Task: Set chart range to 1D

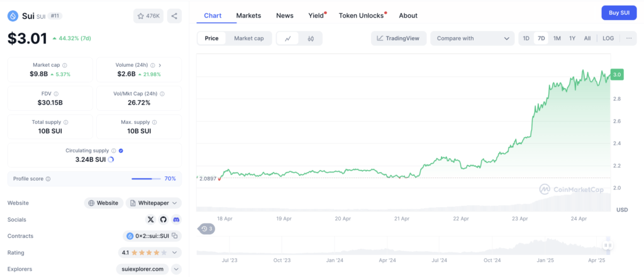Action: click(526, 38)
